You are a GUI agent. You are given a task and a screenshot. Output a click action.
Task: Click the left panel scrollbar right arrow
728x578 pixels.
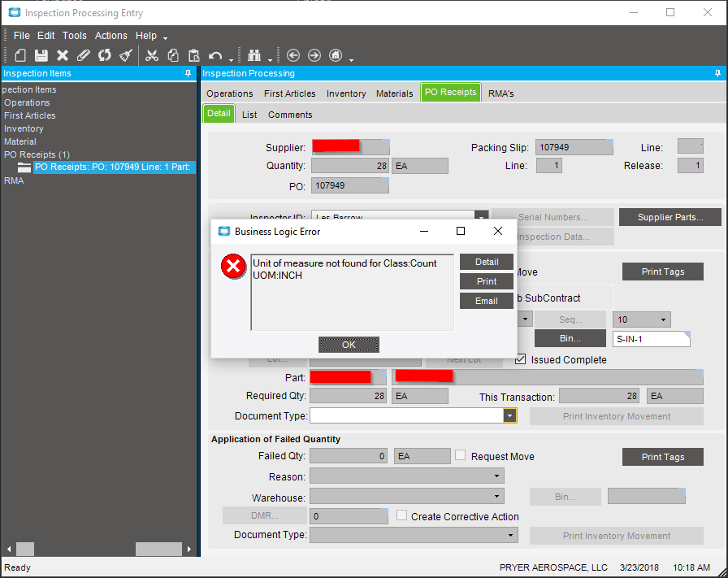pos(189,549)
